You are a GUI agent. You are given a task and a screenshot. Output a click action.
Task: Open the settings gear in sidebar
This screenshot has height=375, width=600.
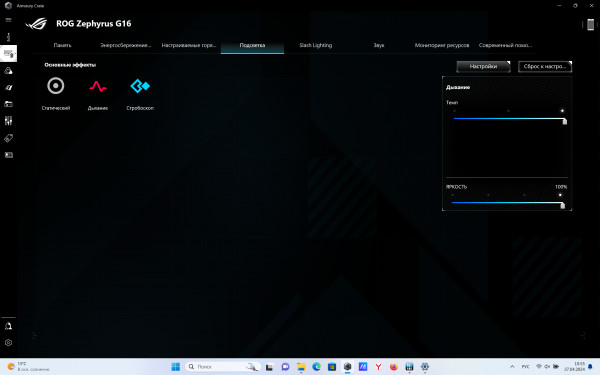8,342
